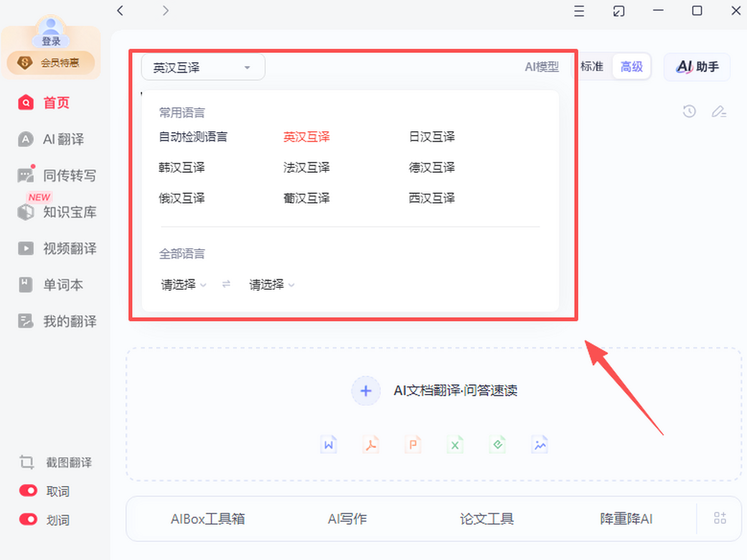Click the edit pencil icon
The image size is (747, 560).
coord(719,112)
